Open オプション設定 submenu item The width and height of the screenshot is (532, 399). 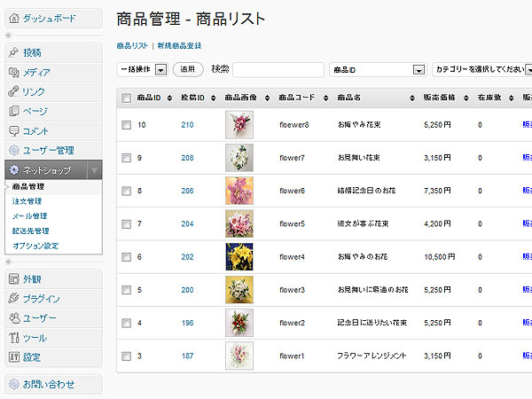(x=35, y=246)
